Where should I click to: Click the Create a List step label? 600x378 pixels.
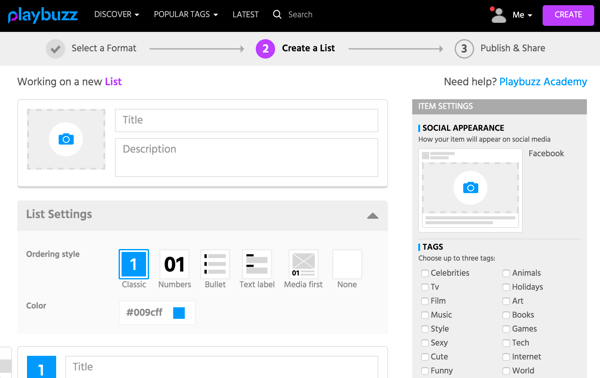click(308, 48)
